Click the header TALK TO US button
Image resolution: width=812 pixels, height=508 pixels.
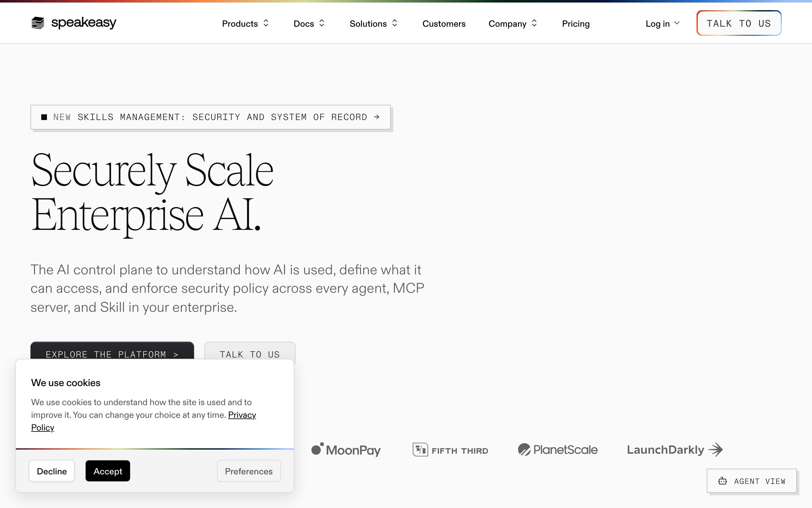pyautogui.click(x=738, y=23)
